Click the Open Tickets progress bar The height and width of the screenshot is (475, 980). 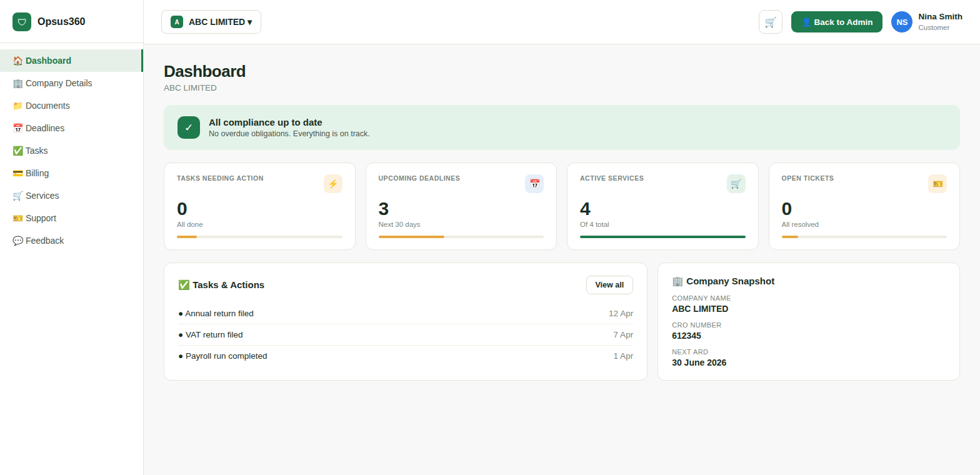coord(864,237)
